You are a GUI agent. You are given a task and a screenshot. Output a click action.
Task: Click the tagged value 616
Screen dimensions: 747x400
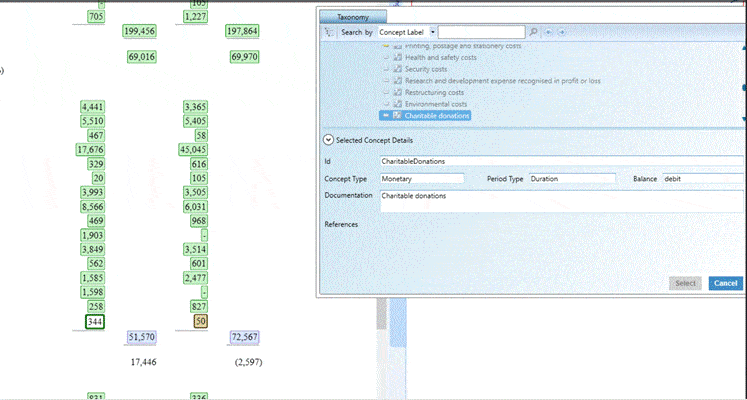(x=199, y=164)
